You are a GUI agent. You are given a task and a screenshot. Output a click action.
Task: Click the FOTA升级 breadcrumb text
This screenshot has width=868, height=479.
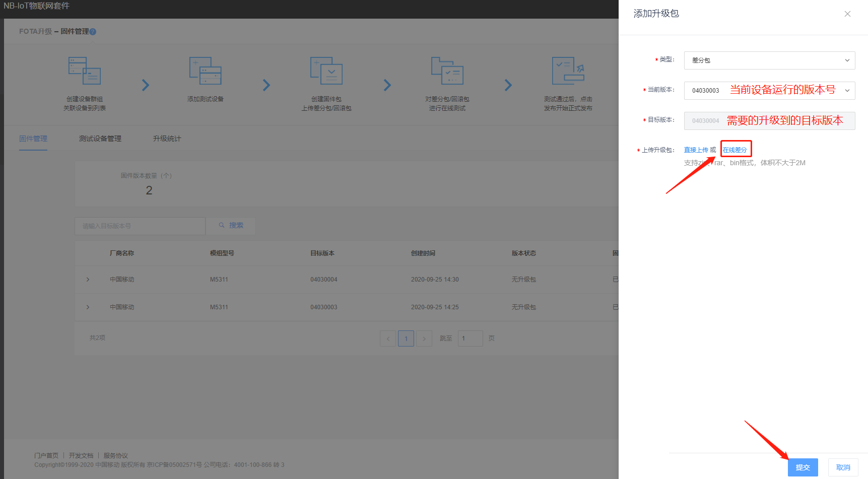[35, 32]
